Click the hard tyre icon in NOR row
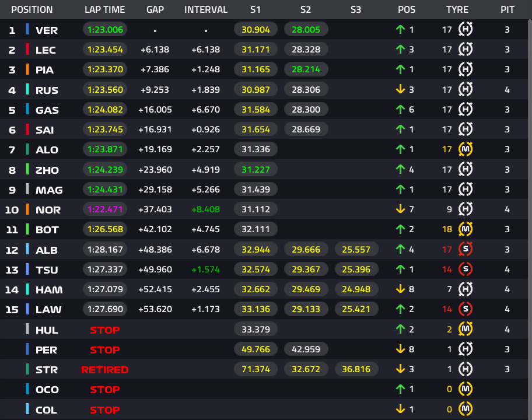 click(x=466, y=209)
